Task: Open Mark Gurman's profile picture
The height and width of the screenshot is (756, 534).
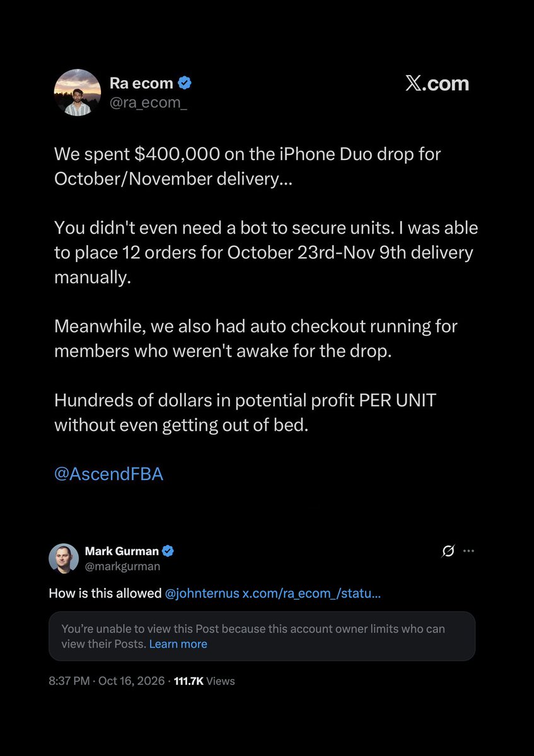Action: pyautogui.click(x=64, y=558)
